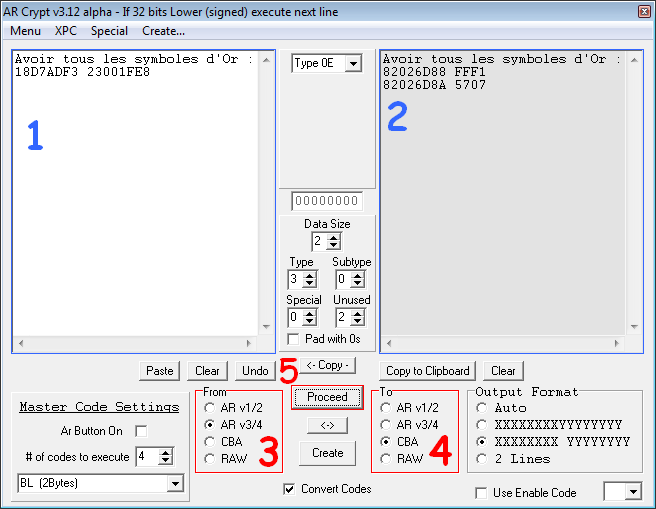
Task: Increase the Subtype spinner value
Action: tap(357, 276)
